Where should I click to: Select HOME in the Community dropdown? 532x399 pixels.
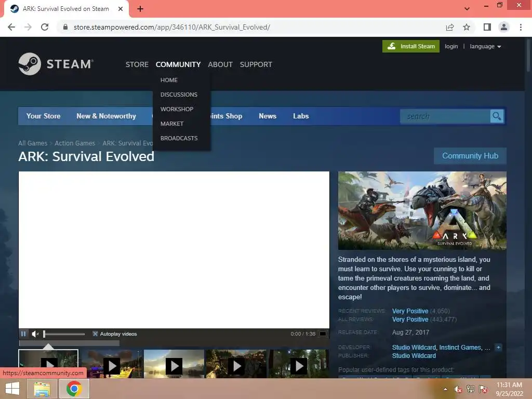click(x=169, y=80)
